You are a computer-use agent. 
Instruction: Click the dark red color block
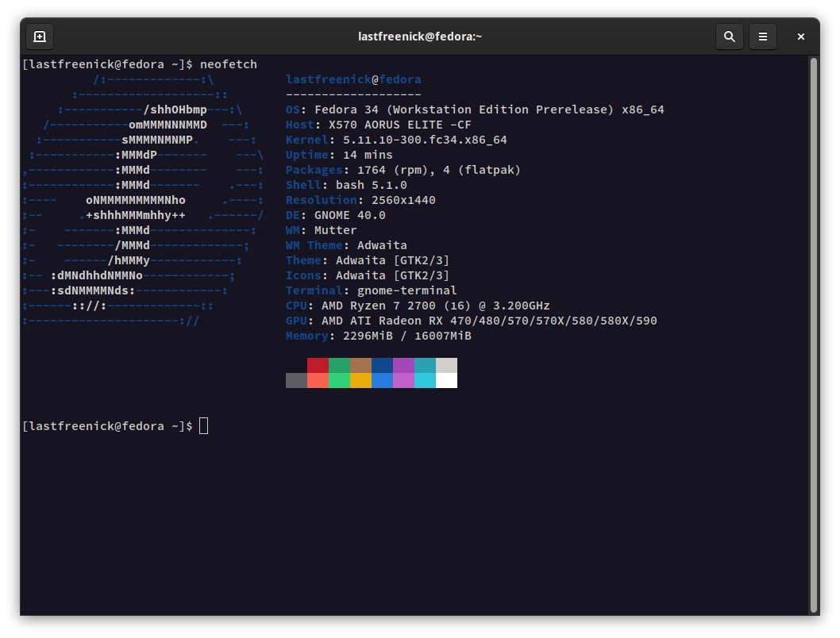coord(318,365)
